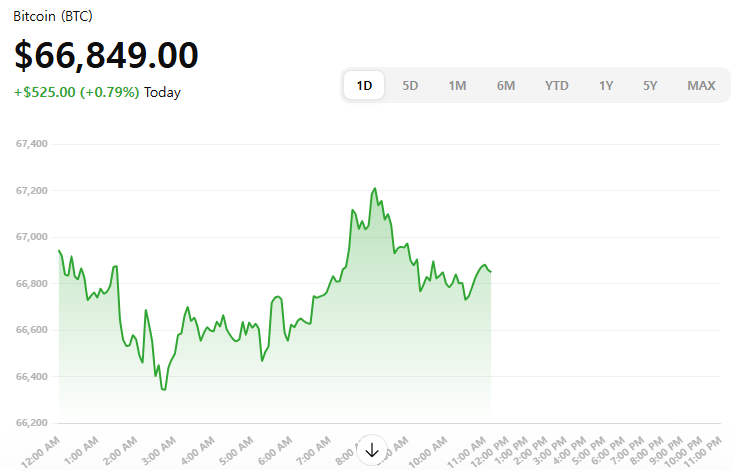The image size is (734, 470).
Task: Switch chart to 1Y range
Action: pyautogui.click(x=606, y=85)
